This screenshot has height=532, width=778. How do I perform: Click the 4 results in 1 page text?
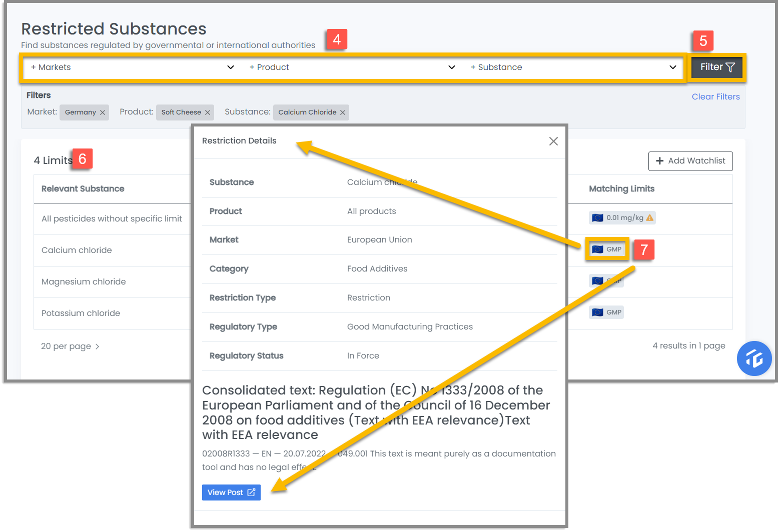pos(689,346)
